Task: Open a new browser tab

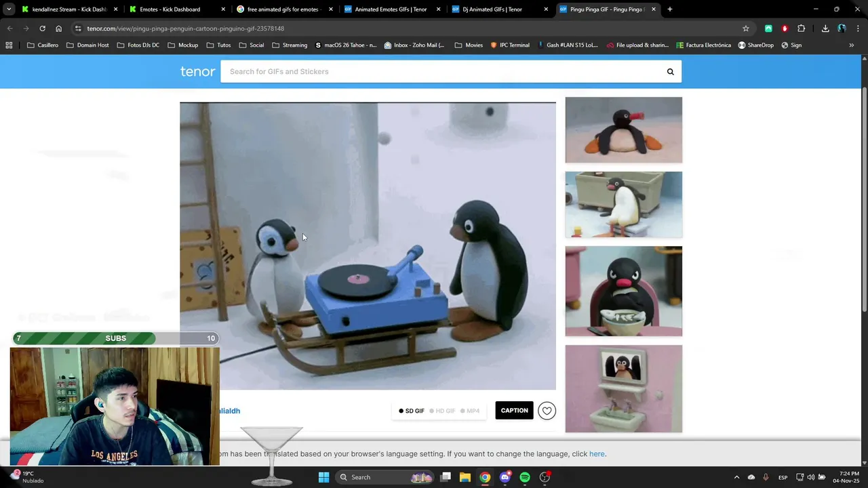Action: tap(670, 9)
